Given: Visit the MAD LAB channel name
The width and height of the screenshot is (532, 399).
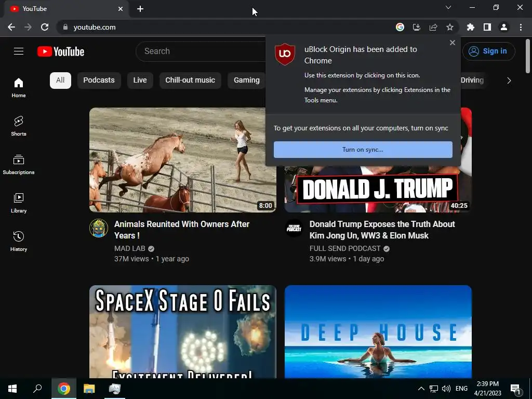Looking at the screenshot, I should 130,248.
